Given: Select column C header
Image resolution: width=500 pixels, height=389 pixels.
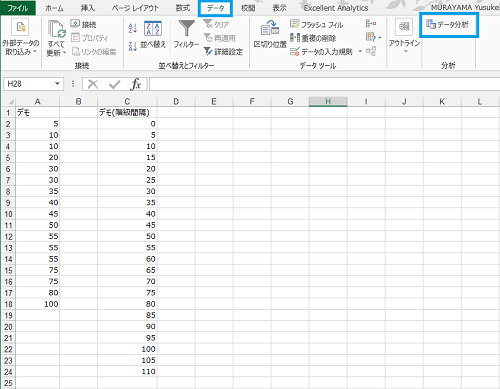Looking at the screenshot, I should point(127,101).
